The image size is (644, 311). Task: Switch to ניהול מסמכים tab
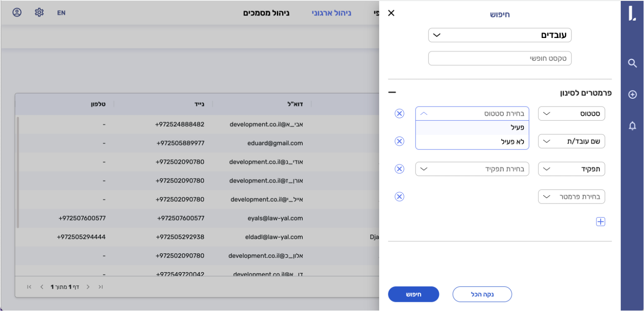(266, 13)
